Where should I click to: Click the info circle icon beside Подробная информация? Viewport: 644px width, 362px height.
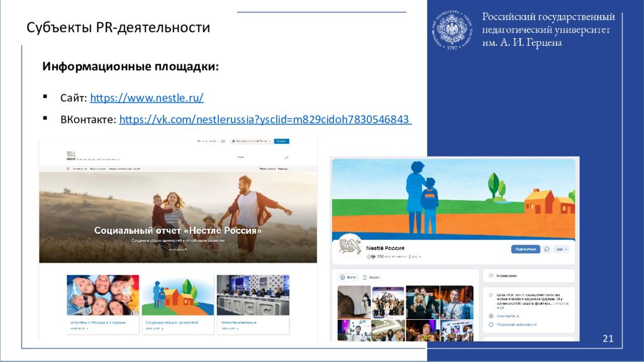point(491,325)
